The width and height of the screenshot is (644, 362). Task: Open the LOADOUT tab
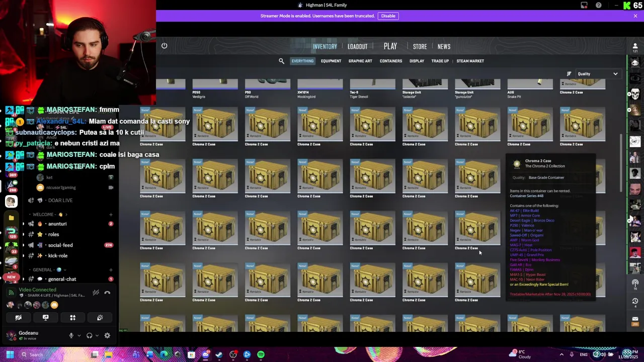(357, 46)
